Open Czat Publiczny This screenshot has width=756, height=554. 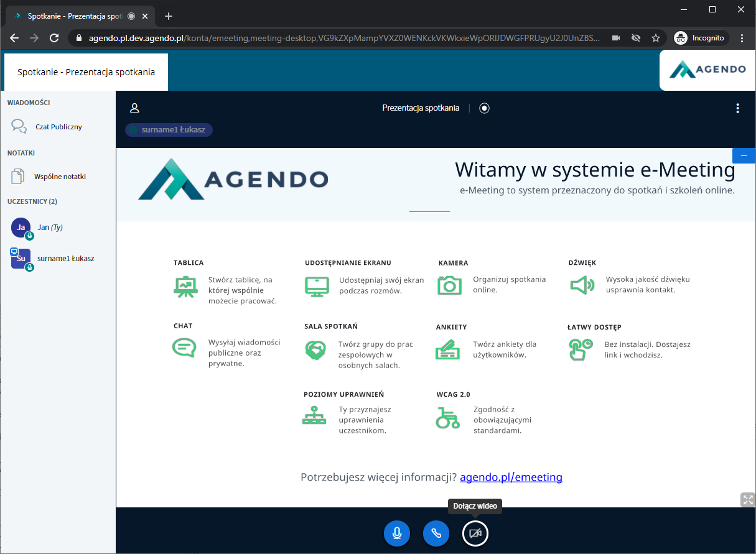point(58,127)
